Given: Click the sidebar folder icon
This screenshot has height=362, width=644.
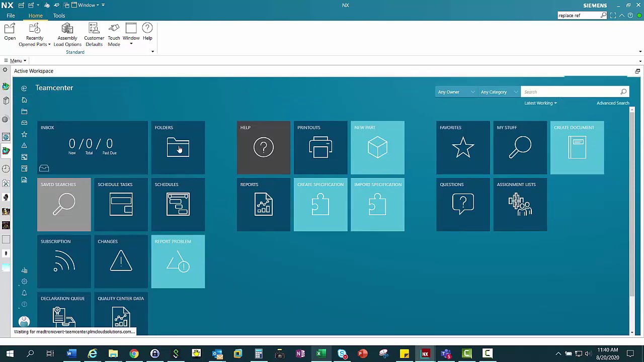Looking at the screenshot, I should tap(24, 112).
